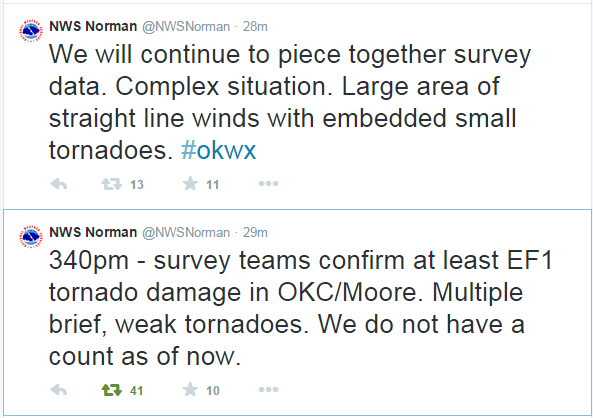Retweet the survey data tweet
The height and width of the screenshot is (418, 593).
coord(112,184)
